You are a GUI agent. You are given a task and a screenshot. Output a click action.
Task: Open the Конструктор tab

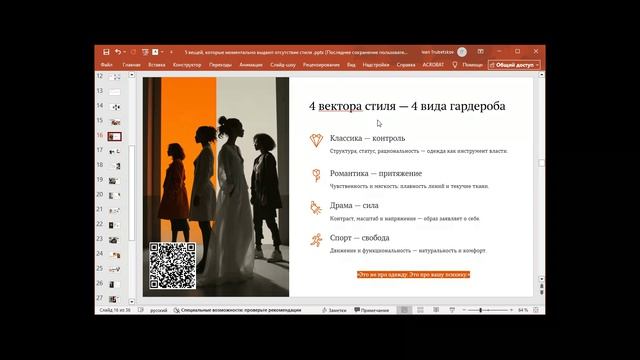[x=187, y=65]
